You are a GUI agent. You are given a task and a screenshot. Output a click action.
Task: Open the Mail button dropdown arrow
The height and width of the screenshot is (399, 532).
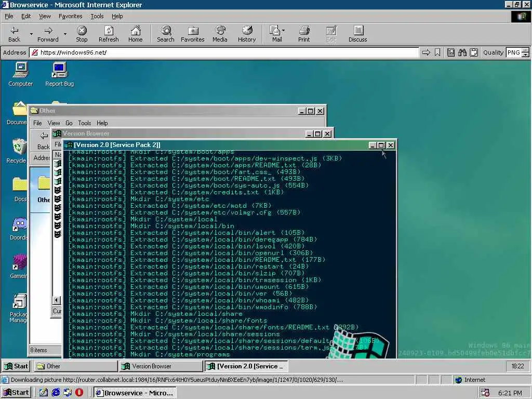[x=283, y=31]
